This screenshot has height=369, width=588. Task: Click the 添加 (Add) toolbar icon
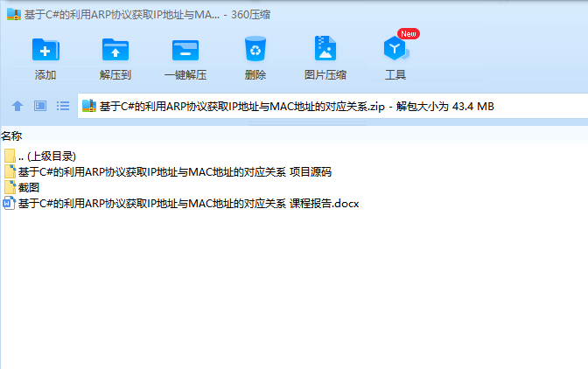click(45, 50)
